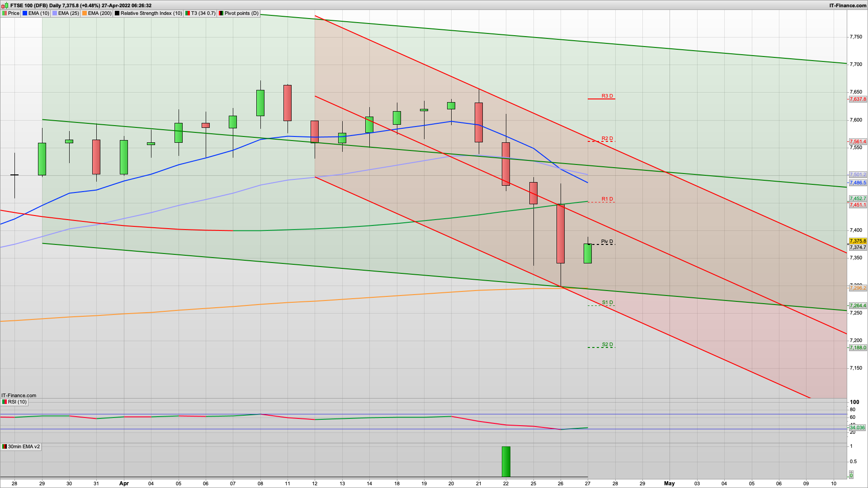The width and height of the screenshot is (868, 488).
Task: Click the 30min EMA v2 panel icon
Action: click(5, 446)
